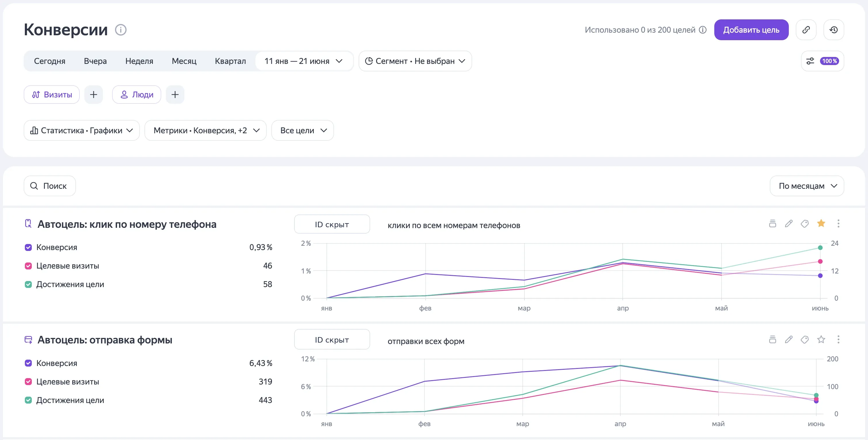Switch to the Квартал period tab
This screenshot has height=440, width=868.
230,61
